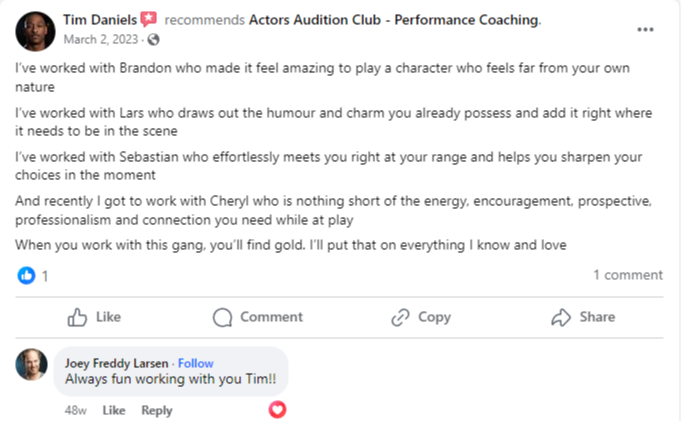This screenshot has height=421, width=681.
Task: Click the 48w comment timestamp
Action: tap(76, 410)
